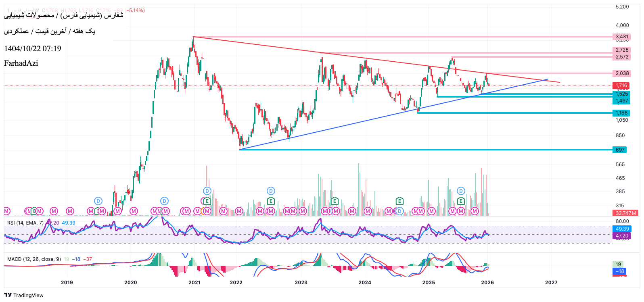Click the 2022 label on time axis

236,282
